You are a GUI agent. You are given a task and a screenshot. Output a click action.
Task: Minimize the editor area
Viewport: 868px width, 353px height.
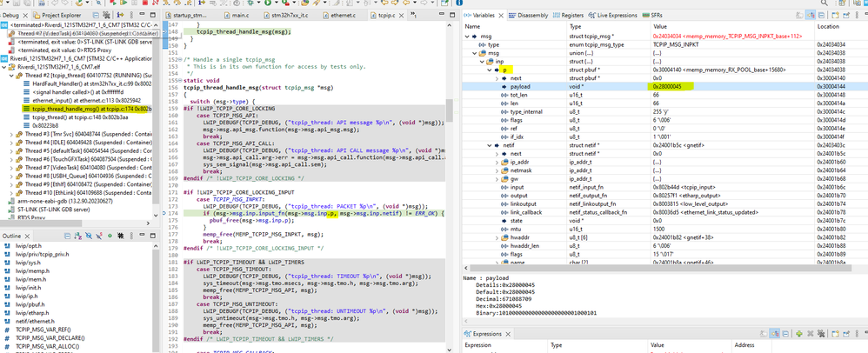point(442,13)
